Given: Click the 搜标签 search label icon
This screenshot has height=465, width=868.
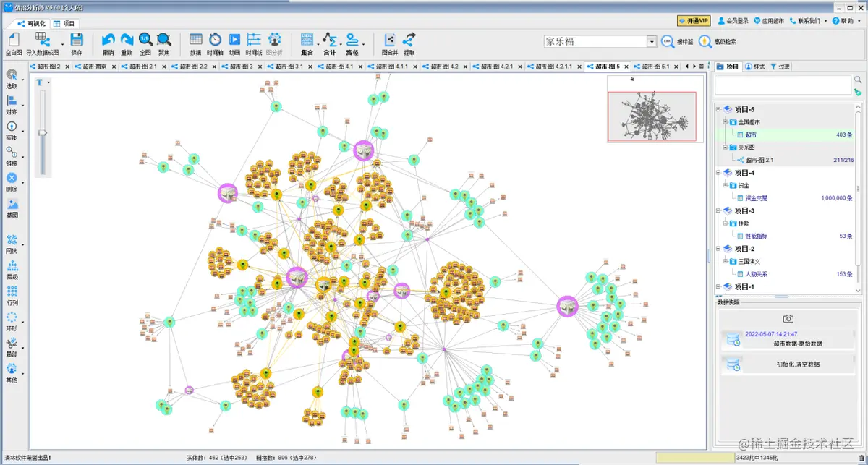Looking at the screenshot, I should pos(668,42).
